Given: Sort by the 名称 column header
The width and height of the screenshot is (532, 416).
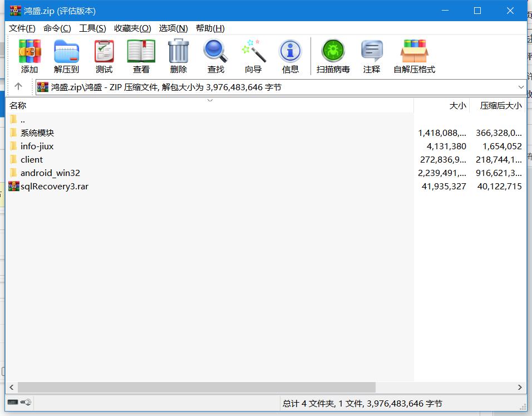Looking at the screenshot, I should [18, 105].
